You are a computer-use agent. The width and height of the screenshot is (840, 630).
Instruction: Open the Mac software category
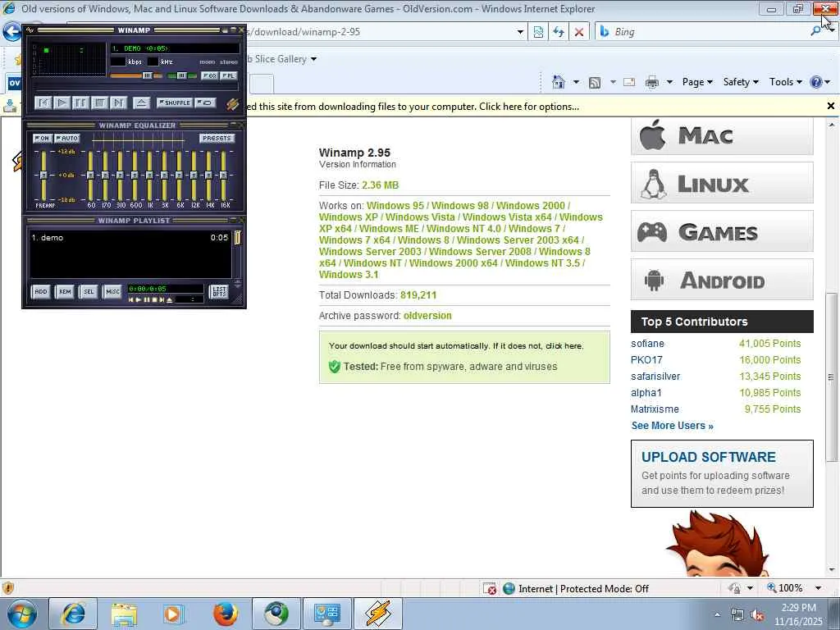(x=722, y=135)
